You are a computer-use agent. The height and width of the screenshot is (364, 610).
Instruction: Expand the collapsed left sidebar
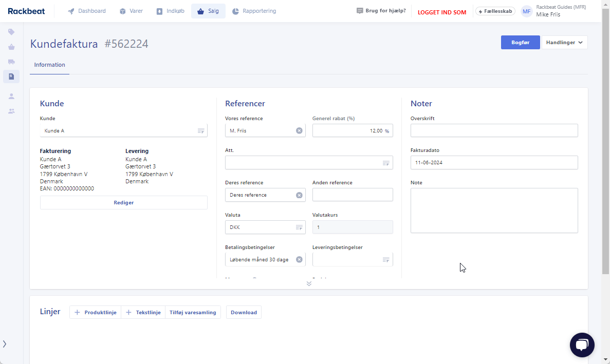coord(5,343)
